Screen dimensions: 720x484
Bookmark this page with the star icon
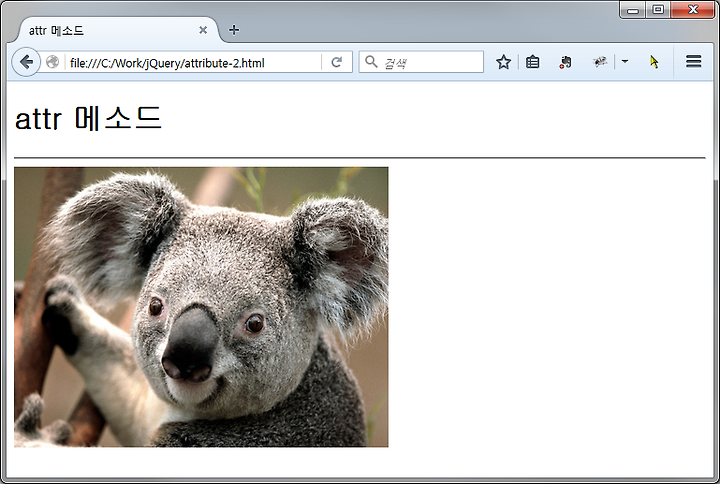click(x=503, y=62)
